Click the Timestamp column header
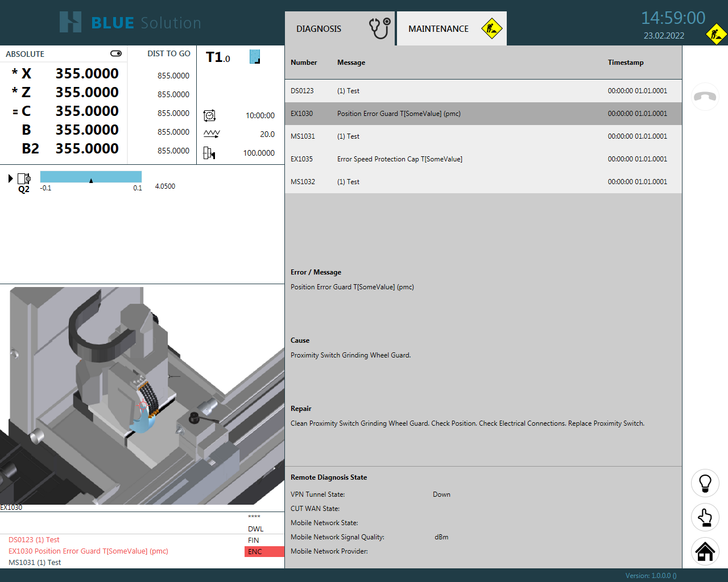This screenshot has width=728, height=582. click(x=626, y=63)
